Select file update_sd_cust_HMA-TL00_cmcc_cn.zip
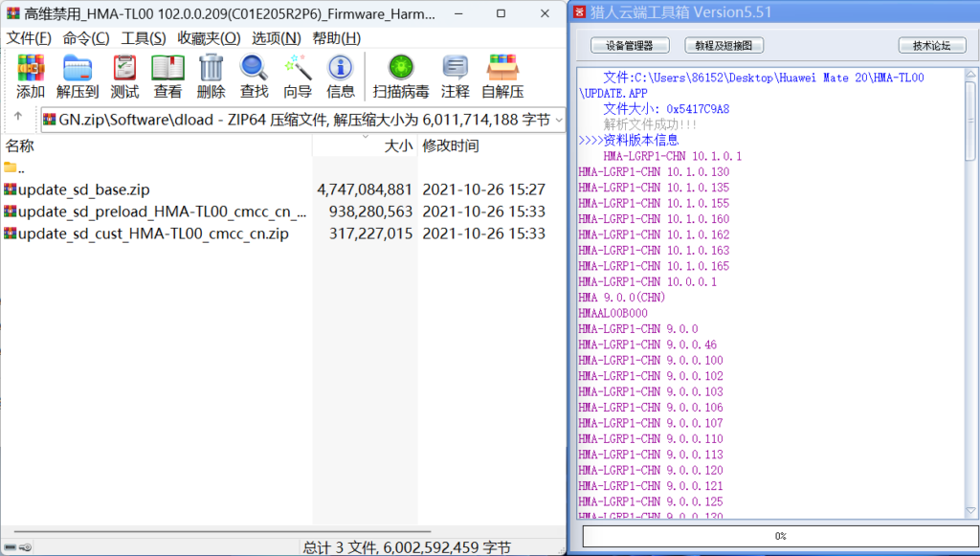This screenshot has height=556, width=980. point(153,233)
